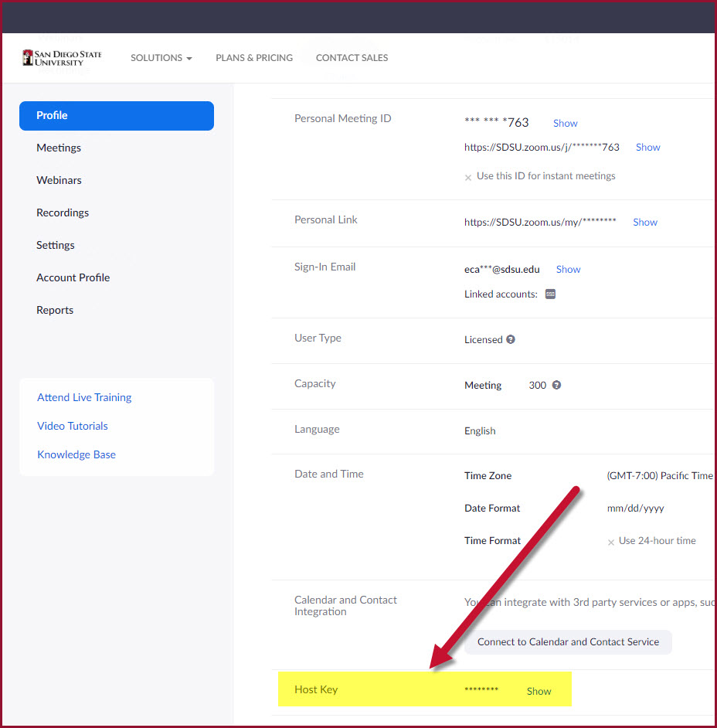Click the masked email eca***@sdsu.edu

[502, 269]
